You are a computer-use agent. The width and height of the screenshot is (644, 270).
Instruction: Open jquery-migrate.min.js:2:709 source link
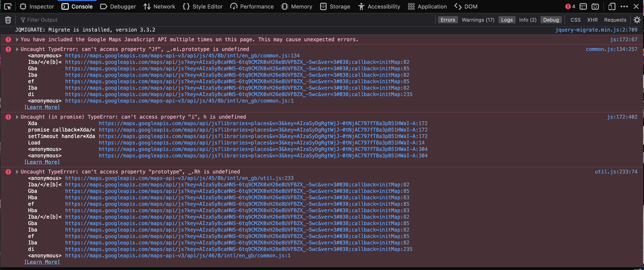[x=596, y=30]
